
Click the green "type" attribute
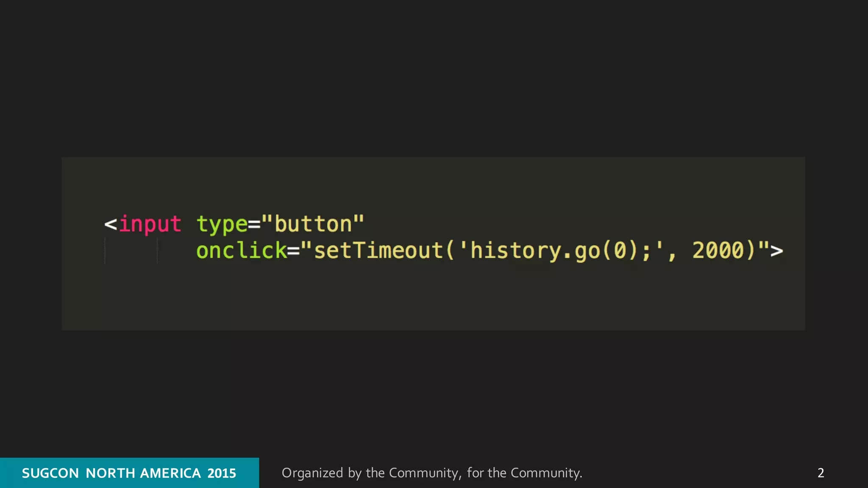pyautogui.click(x=222, y=224)
